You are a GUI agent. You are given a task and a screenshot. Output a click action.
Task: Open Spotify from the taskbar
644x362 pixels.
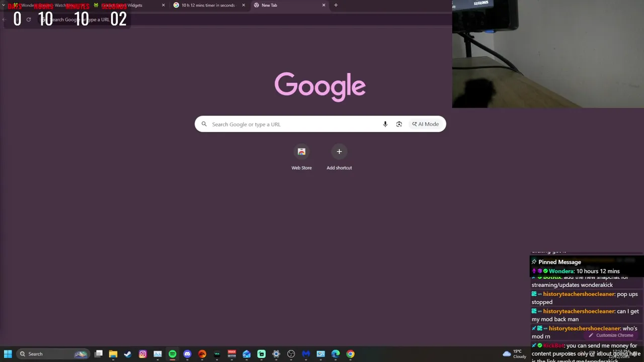tap(173, 354)
